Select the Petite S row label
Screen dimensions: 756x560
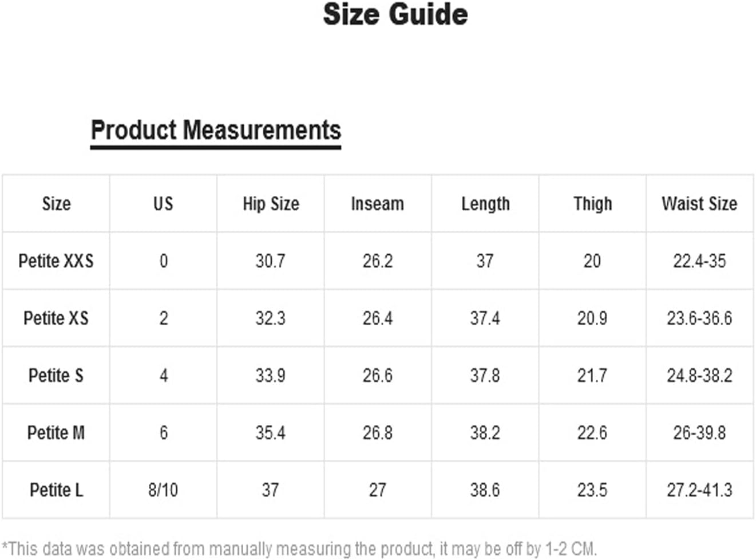coord(56,376)
